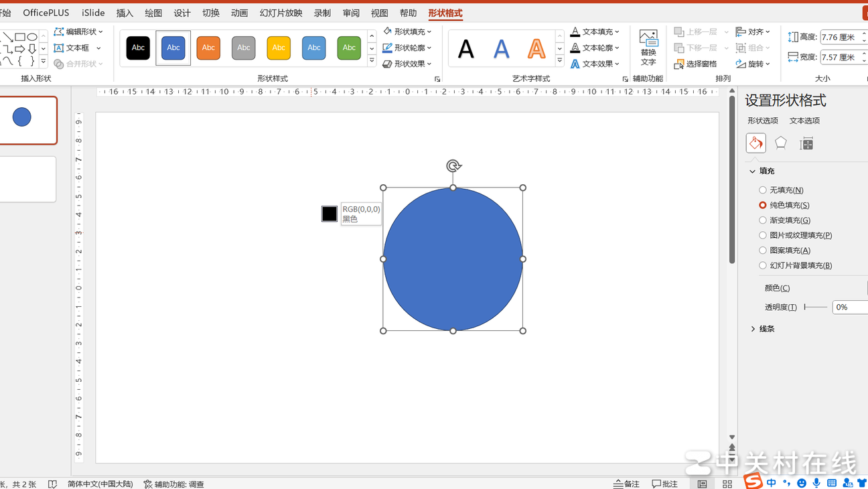This screenshot has width=868, height=489.
Task: Click 备注 notes button in status bar
Action: [x=627, y=484]
